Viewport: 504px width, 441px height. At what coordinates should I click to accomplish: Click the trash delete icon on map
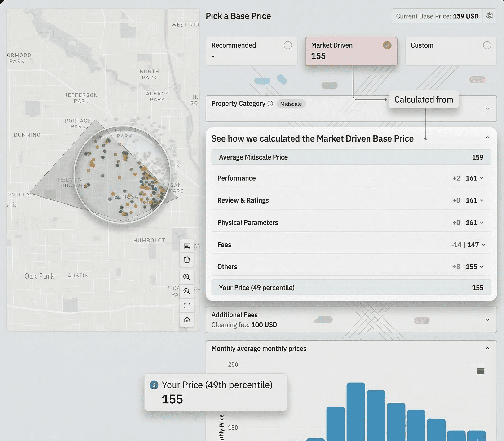tap(187, 260)
